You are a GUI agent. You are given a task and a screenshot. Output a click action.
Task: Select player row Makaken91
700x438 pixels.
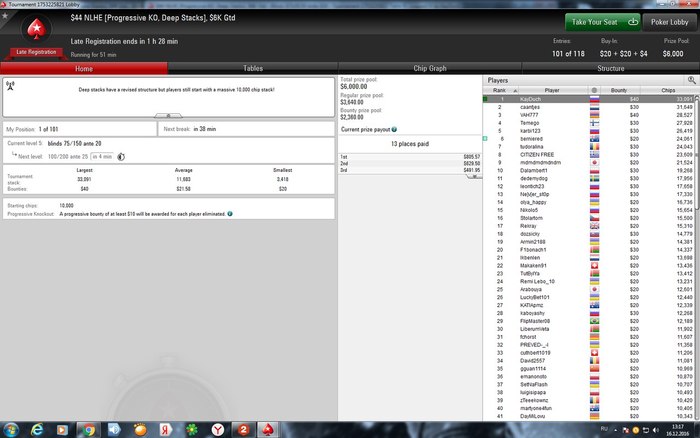click(x=588, y=266)
